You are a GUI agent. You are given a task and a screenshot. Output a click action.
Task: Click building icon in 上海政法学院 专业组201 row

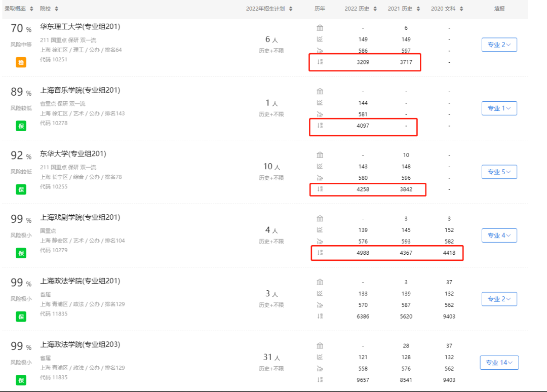(320, 282)
